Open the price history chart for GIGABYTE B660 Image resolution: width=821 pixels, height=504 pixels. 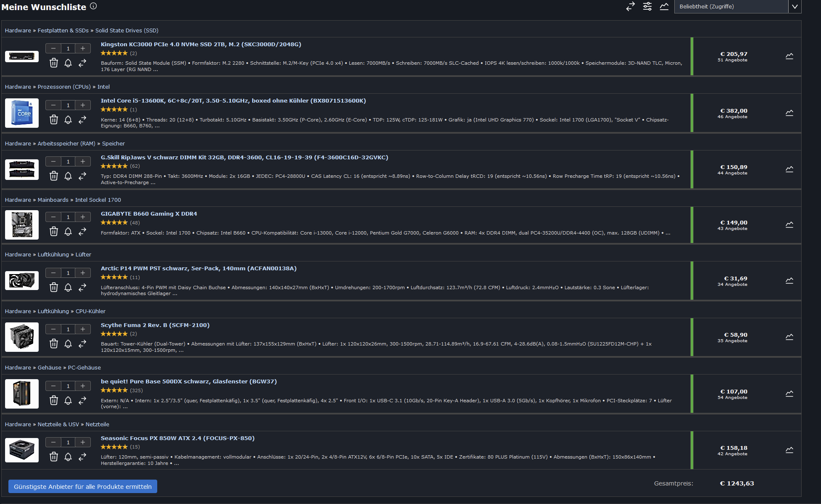point(789,225)
